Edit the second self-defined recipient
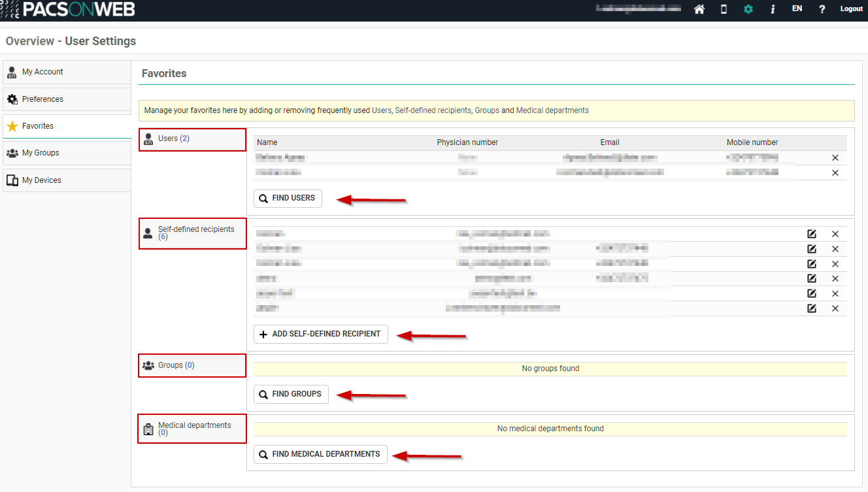This screenshot has height=492, width=868. 812,249
